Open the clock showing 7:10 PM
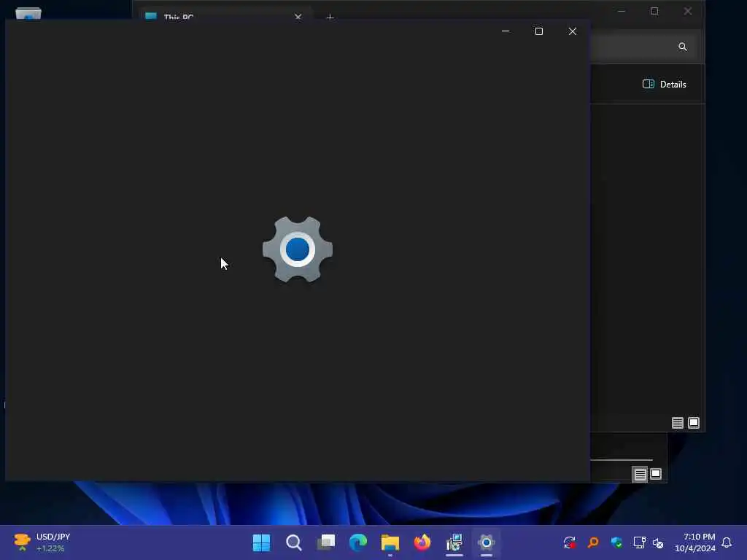747x560 pixels. [695, 542]
